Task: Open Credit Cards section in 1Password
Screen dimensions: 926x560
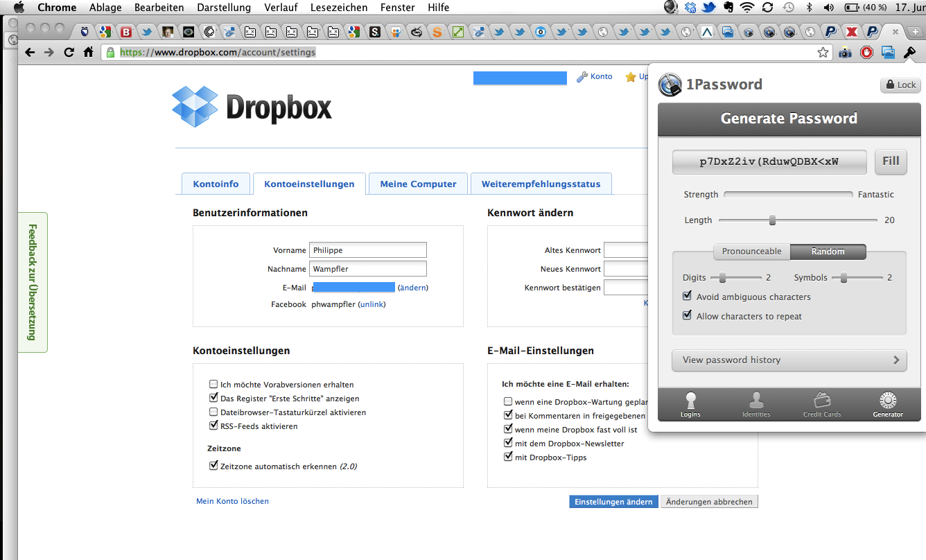Action: click(822, 405)
